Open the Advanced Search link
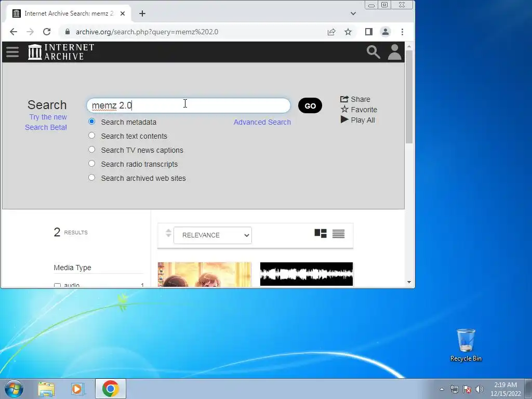This screenshot has height=399, width=532. point(262,122)
